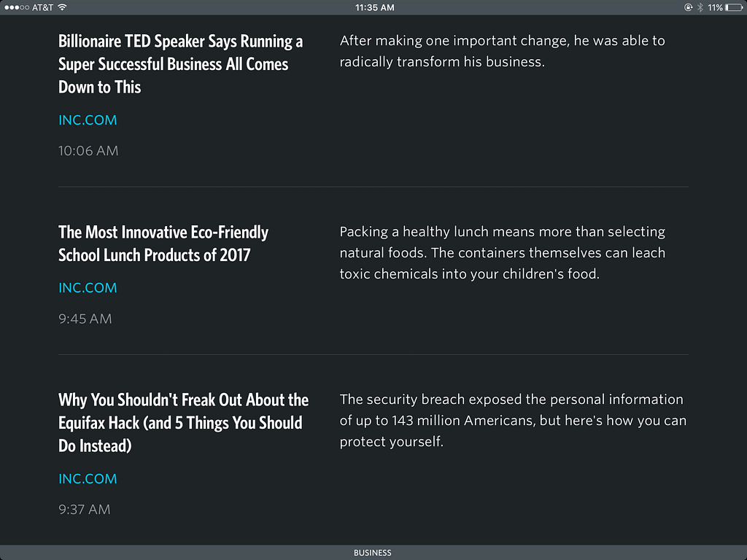Open the Eco-Friendly School Lunch Products headline
The height and width of the screenshot is (560, 747).
click(163, 244)
